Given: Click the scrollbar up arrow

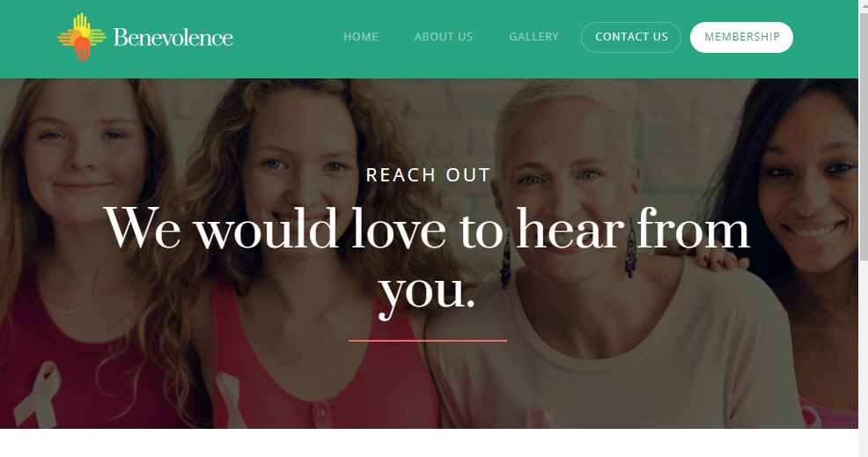Looking at the screenshot, I should 863,4.
